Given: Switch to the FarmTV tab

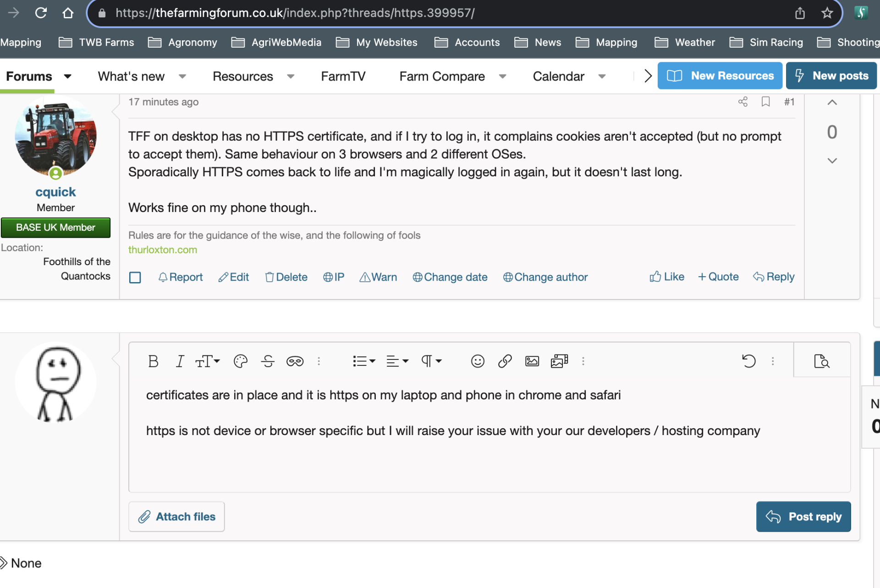Looking at the screenshot, I should pyautogui.click(x=343, y=76).
